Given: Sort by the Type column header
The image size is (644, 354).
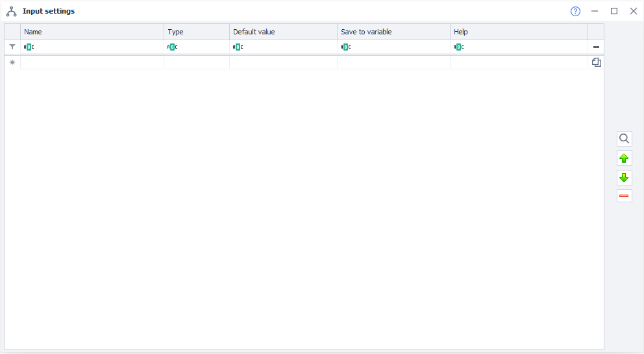Looking at the screenshot, I should [x=196, y=32].
